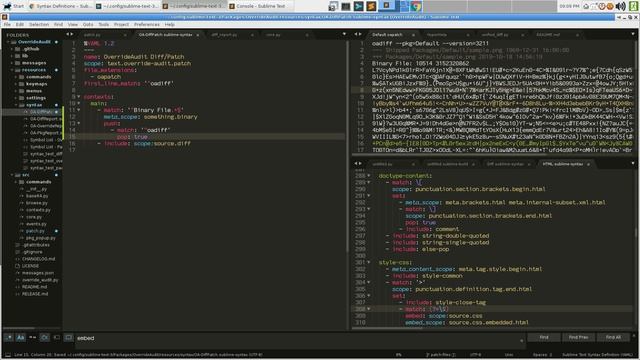This screenshot has width=640, height=360.
Task: Open the Find menu
Action: click(58, 24)
